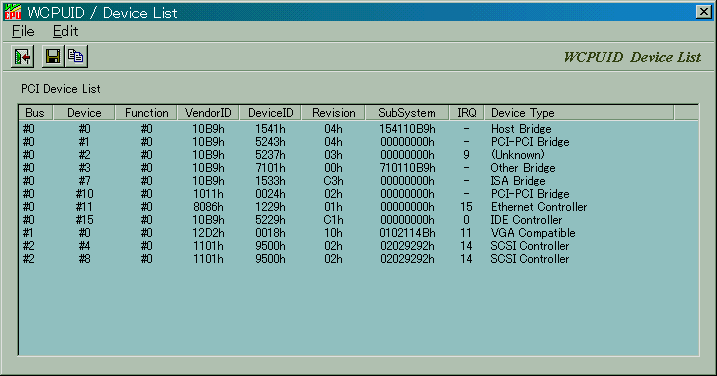Click device ID 1541h cell
Screen dimensions: 717x376
[x=270, y=129]
